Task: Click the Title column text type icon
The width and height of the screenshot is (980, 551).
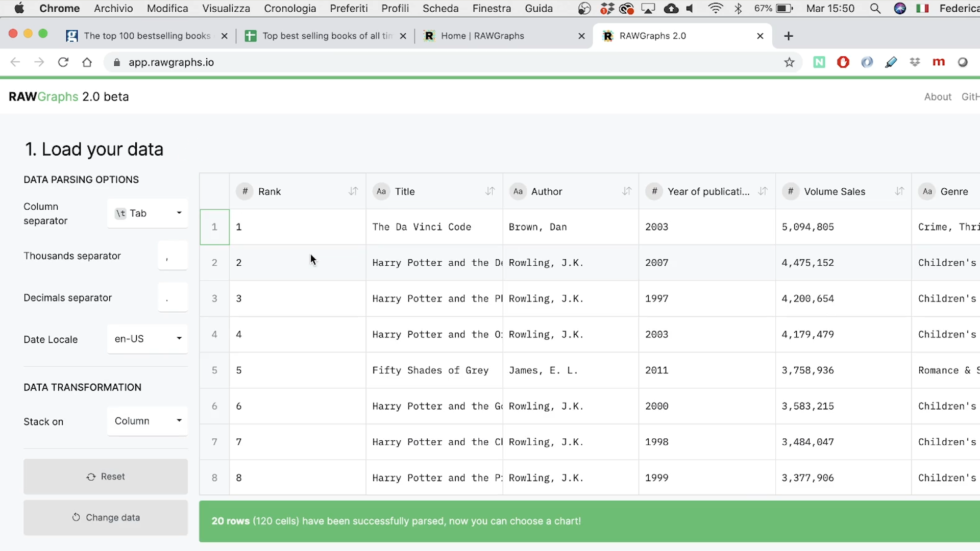Action: (x=381, y=191)
